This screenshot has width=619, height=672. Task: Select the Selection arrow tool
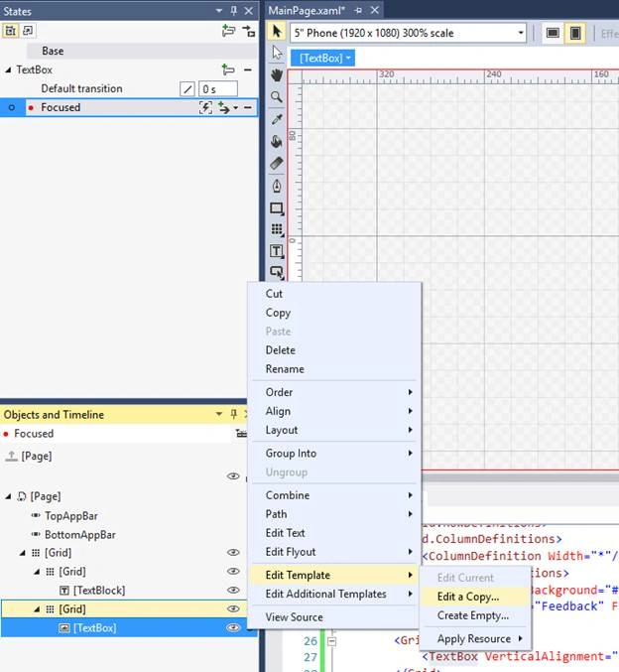point(277,32)
